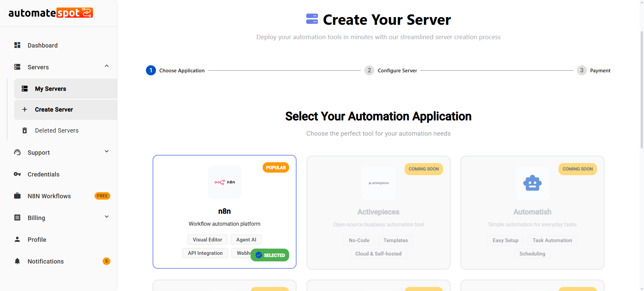
Task: Click the Automatish robot icon
Action: (532, 183)
